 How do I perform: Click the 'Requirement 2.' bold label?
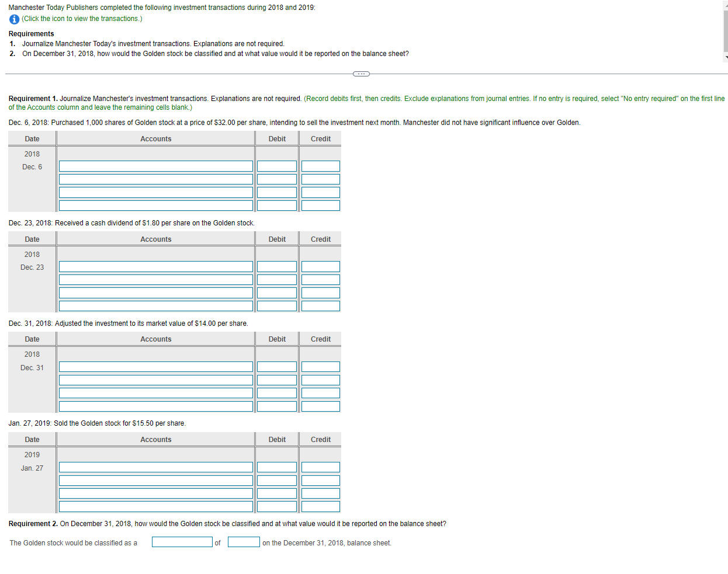point(33,524)
